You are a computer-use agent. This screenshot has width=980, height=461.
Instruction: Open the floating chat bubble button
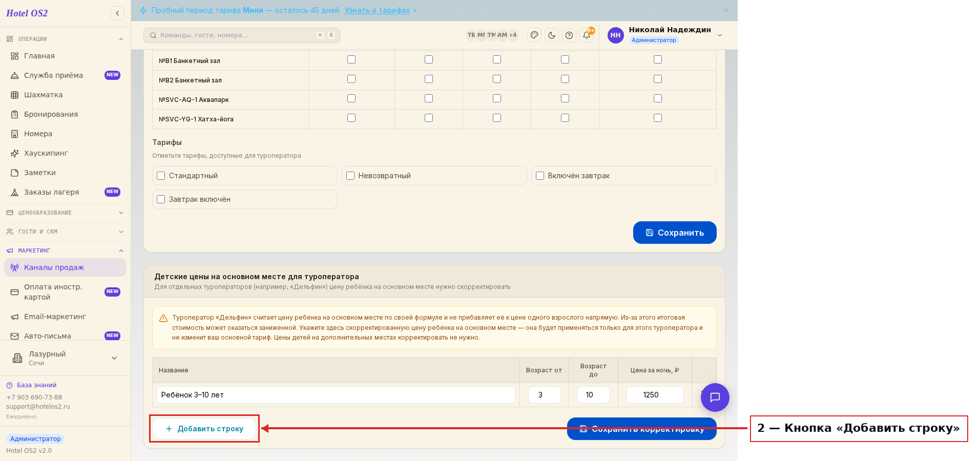click(x=715, y=397)
